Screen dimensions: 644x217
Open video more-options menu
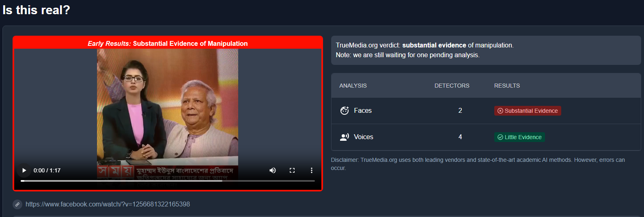pos(312,170)
